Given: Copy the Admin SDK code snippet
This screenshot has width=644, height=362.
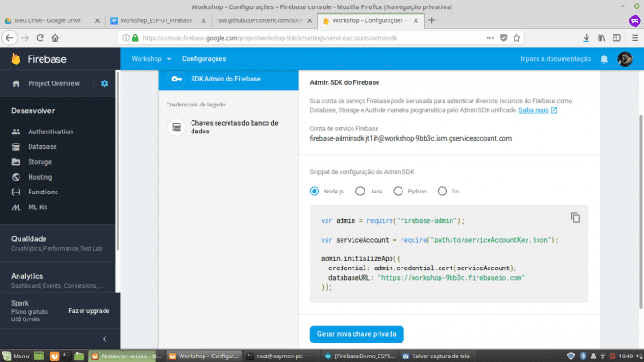Looking at the screenshot, I should click(575, 218).
